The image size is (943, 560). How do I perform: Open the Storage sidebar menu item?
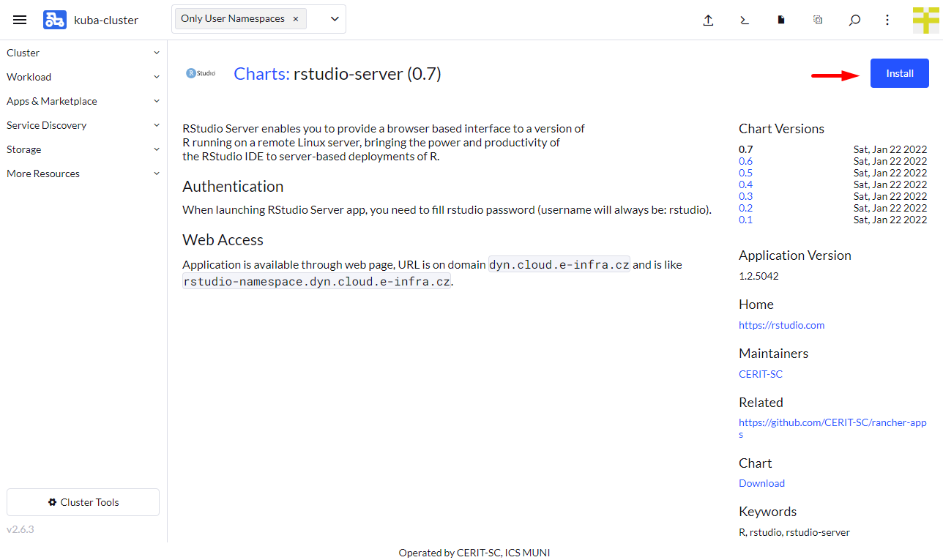(83, 149)
